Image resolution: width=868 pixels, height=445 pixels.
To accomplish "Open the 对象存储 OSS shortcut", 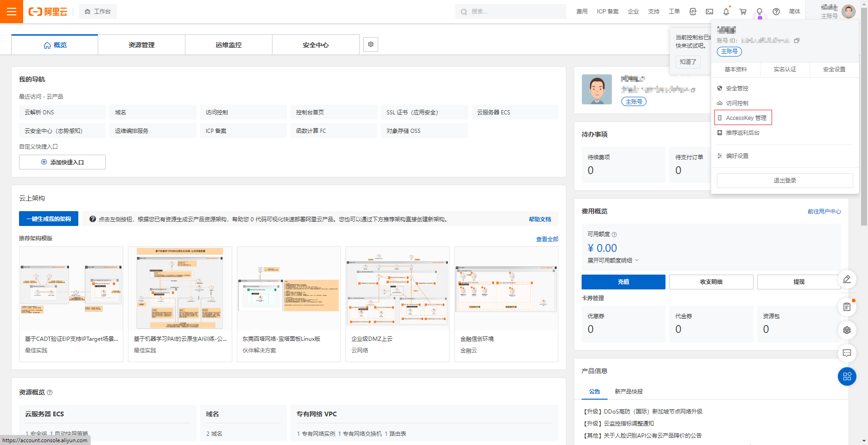I will coord(424,131).
